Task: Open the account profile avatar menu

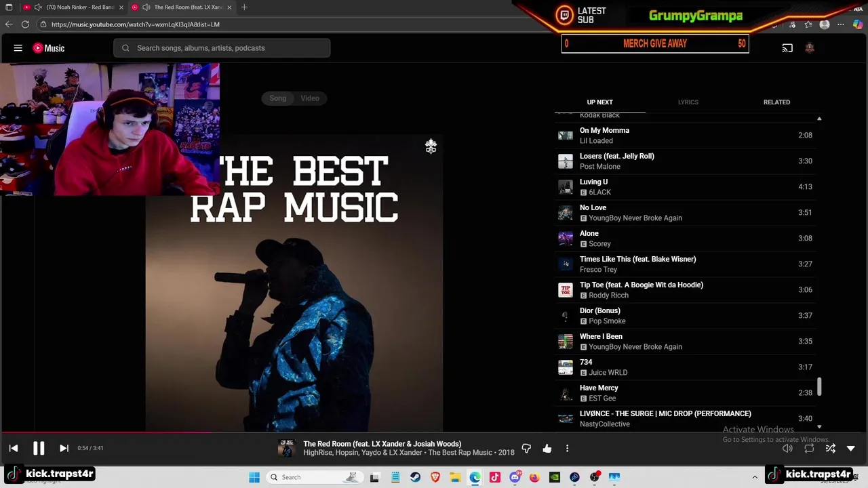Action: click(809, 48)
